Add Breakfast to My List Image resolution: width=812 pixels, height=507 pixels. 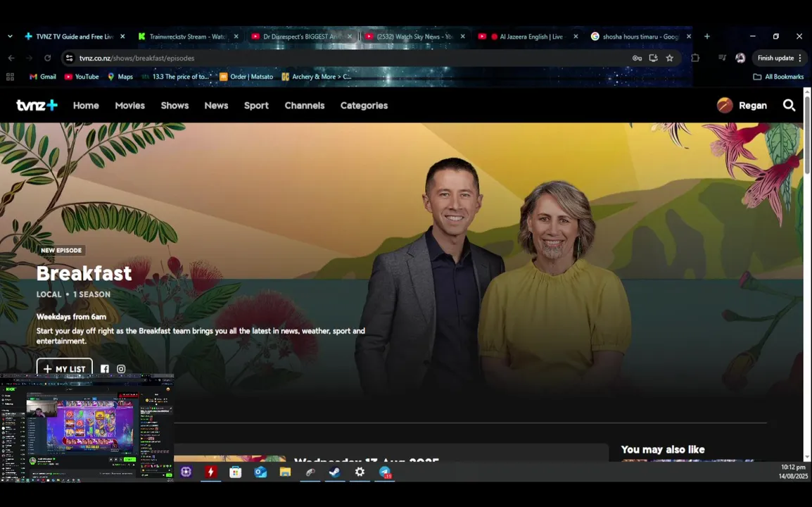64,368
